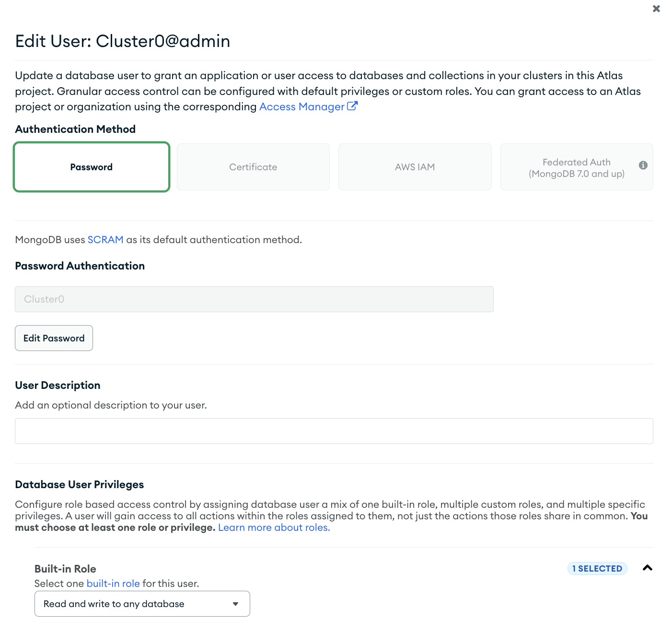Viewport: 672px width, 632px height.
Task: Select AWS IAM authentication method
Action: [415, 167]
